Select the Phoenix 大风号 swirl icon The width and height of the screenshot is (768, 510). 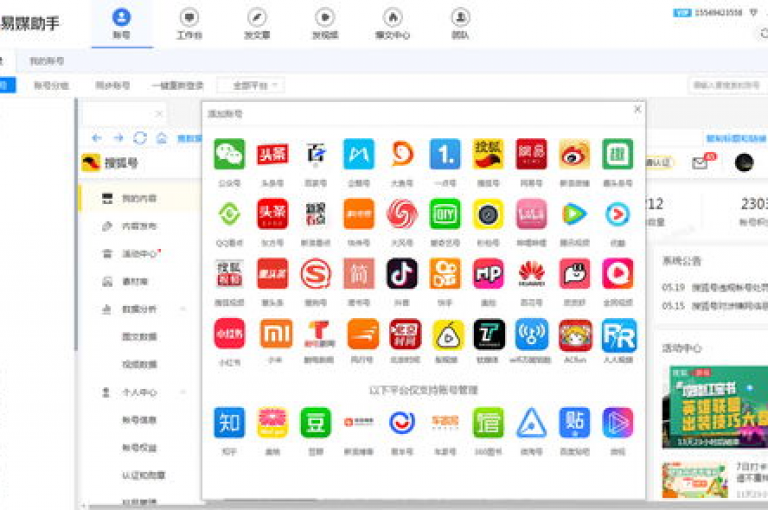click(x=402, y=214)
